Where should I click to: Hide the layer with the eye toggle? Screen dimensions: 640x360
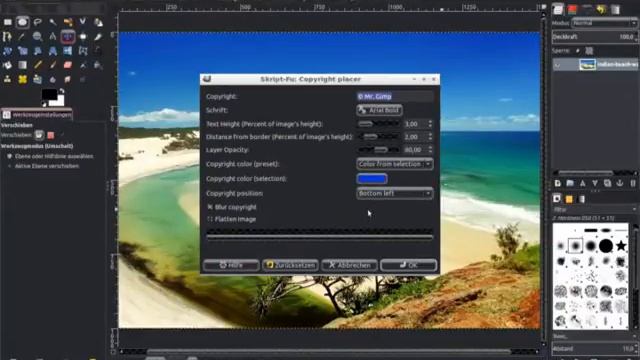(x=558, y=64)
